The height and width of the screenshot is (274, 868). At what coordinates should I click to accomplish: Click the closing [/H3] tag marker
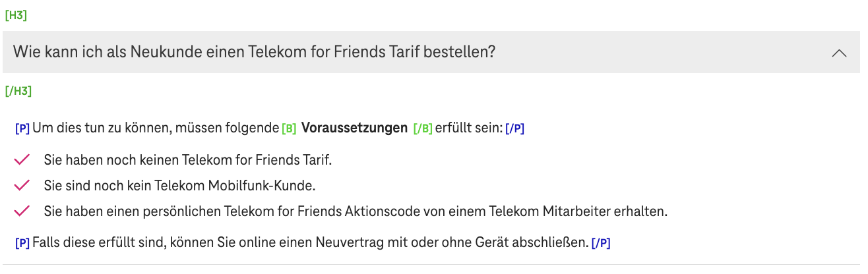(x=18, y=91)
